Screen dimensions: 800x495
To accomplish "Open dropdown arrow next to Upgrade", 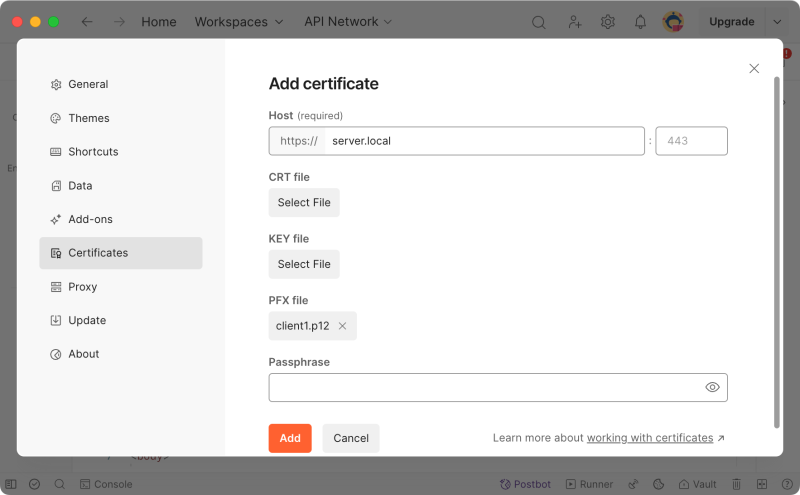I will (x=777, y=22).
